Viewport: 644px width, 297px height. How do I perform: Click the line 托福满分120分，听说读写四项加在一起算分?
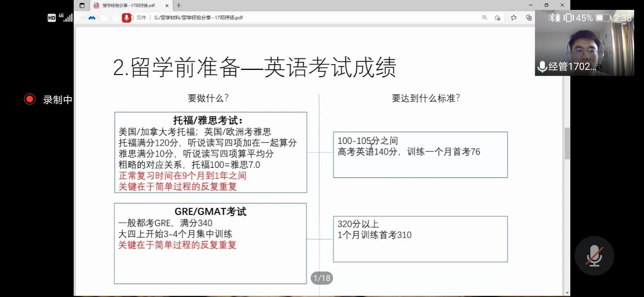(x=208, y=143)
